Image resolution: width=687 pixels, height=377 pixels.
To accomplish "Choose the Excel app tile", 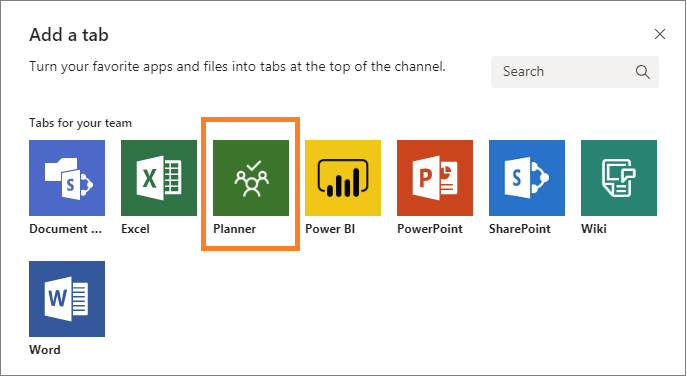I will coord(159,178).
